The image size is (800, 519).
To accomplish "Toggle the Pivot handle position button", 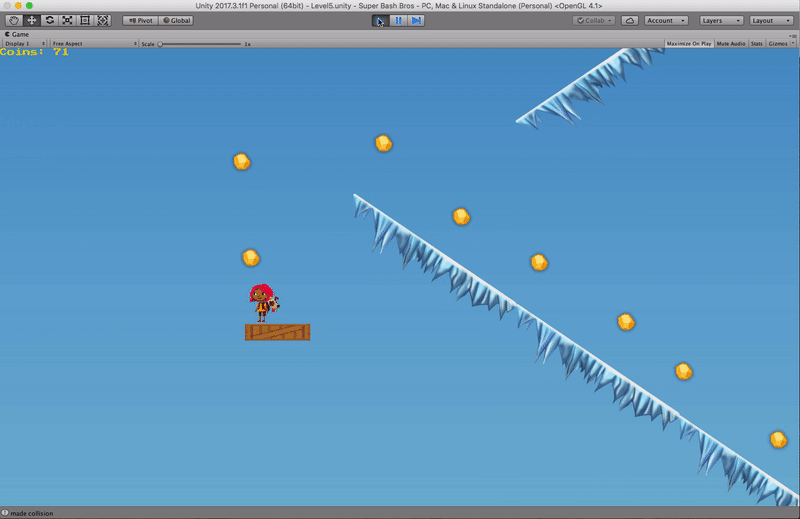I will click(x=140, y=20).
